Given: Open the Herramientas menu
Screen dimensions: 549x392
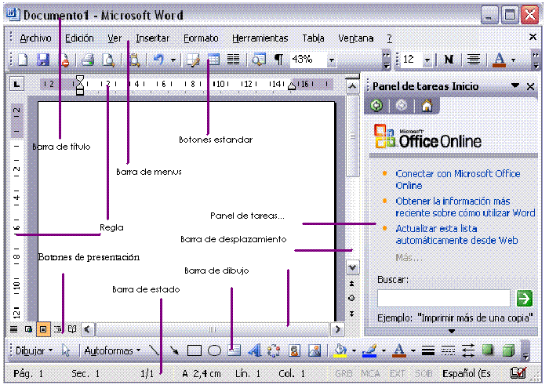Looking at the screenshot, I should [260, 38].
